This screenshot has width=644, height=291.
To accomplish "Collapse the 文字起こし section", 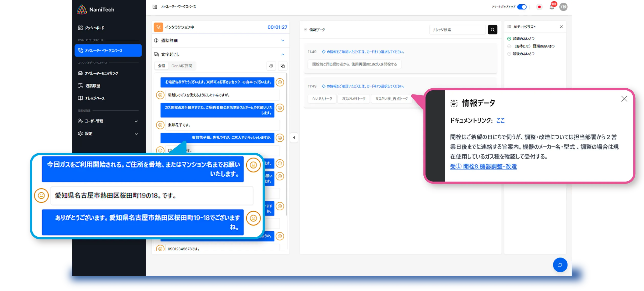I will (282, 54).
